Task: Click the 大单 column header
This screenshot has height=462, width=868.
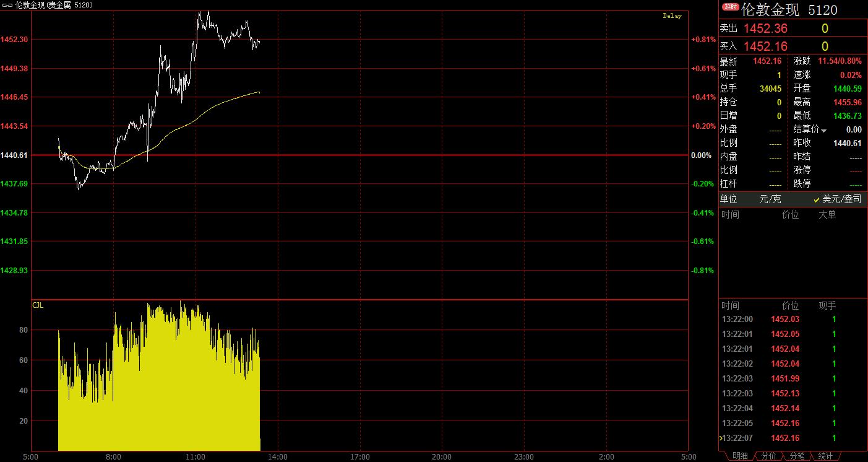Action: [827, 215]
